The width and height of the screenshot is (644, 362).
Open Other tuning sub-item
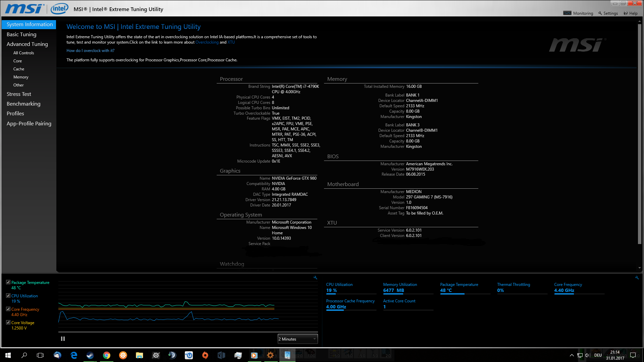pyautogui.click(x=18, y=85)
